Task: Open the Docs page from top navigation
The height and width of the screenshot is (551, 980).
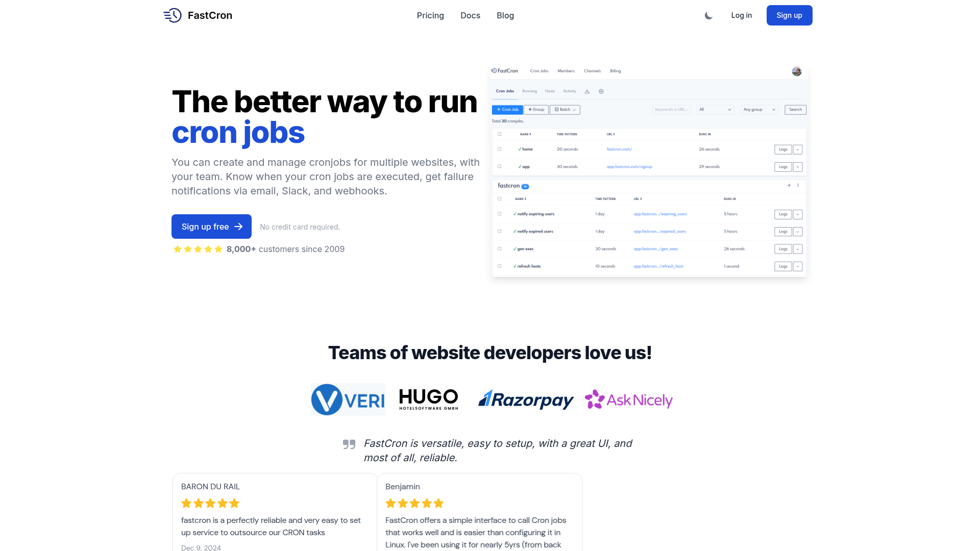Action: click(x=470, y=15)
